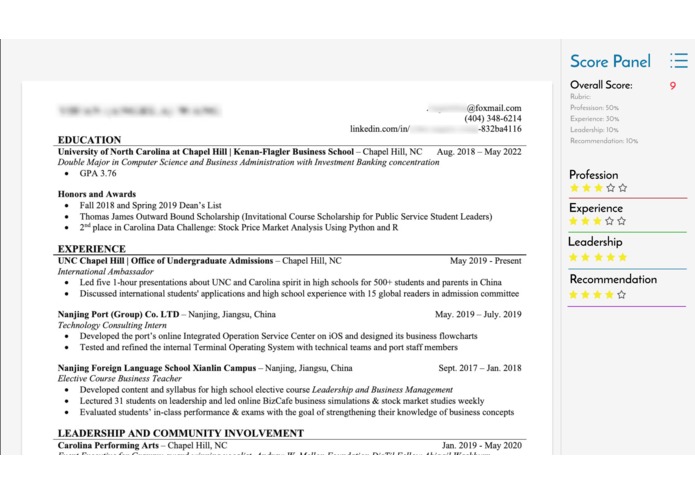The image size is (695, 494).
Task: Set Recommendation rating to two stars
Action: 586,295
